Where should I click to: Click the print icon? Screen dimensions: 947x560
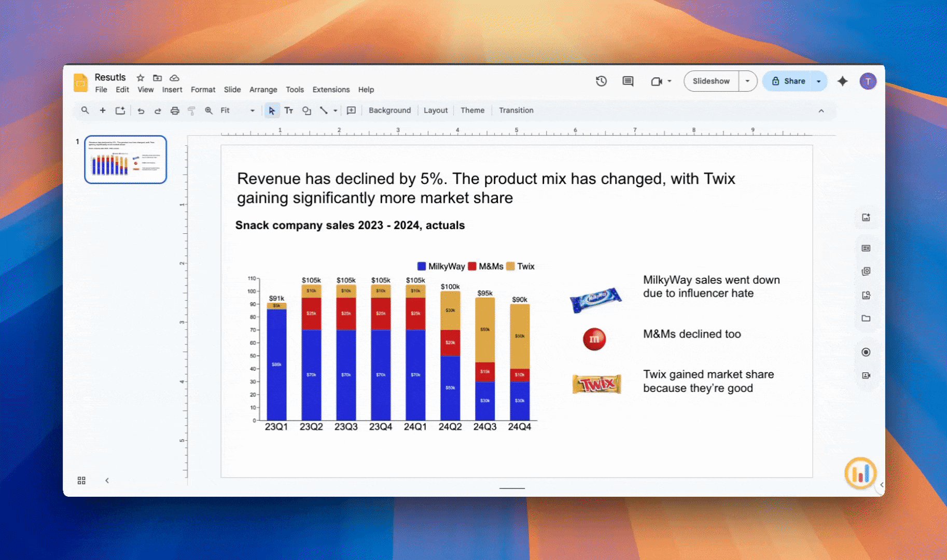(x=175, y=110)
